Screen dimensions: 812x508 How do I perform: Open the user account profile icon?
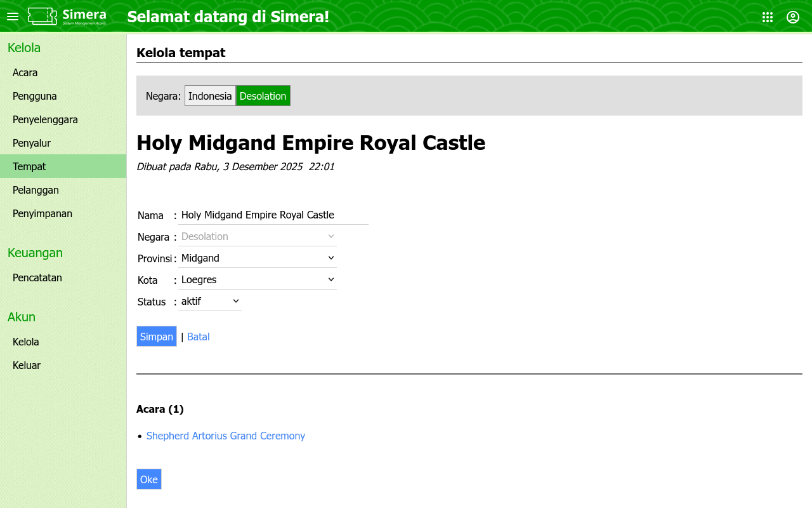pos(793,17)
